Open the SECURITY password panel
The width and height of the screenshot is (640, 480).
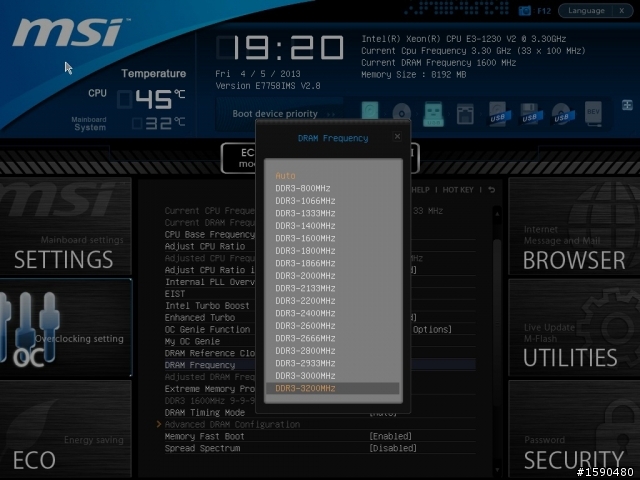tap(574, 429)
